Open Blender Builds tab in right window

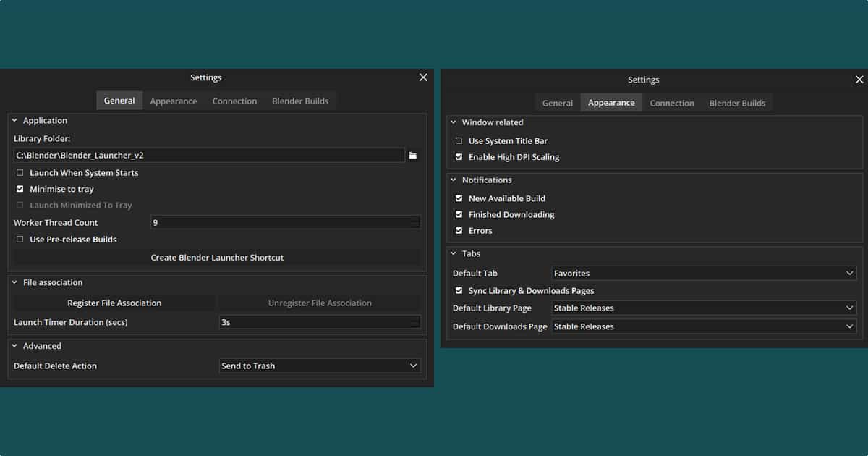click(737, 103)
